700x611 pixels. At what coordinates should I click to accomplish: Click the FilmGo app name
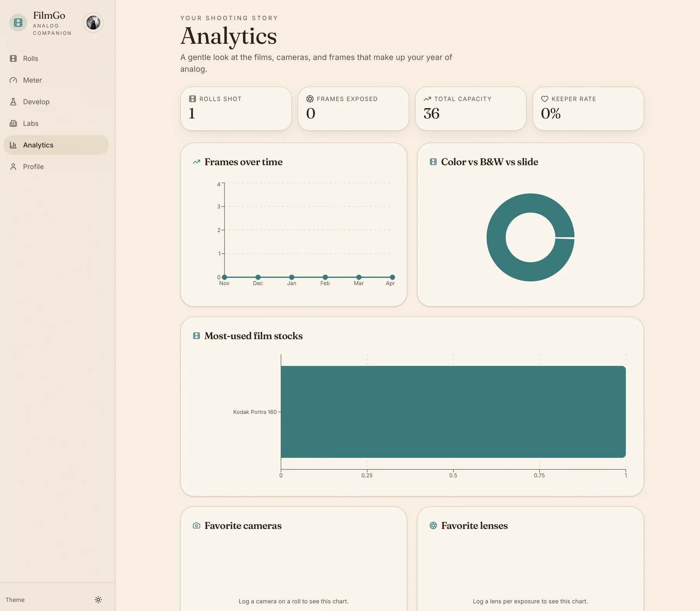point(49,16)
